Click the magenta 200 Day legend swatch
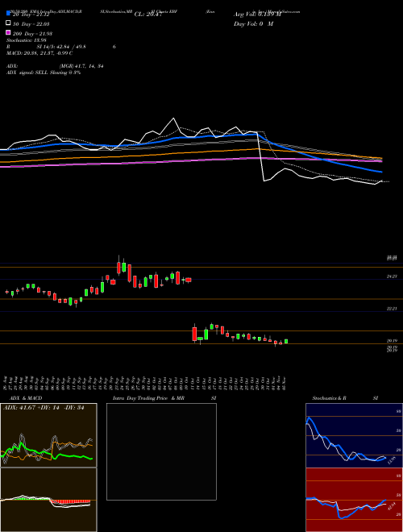 tap(9, 32)
